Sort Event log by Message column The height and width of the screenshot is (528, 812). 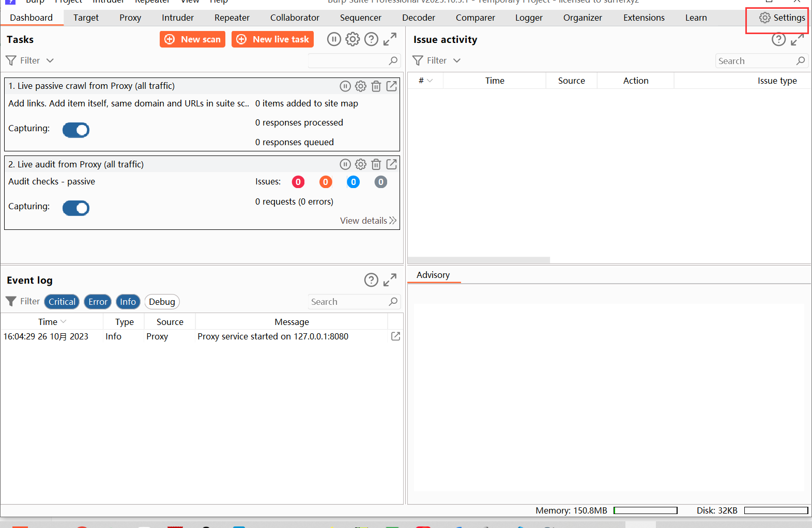pos(292,322)
